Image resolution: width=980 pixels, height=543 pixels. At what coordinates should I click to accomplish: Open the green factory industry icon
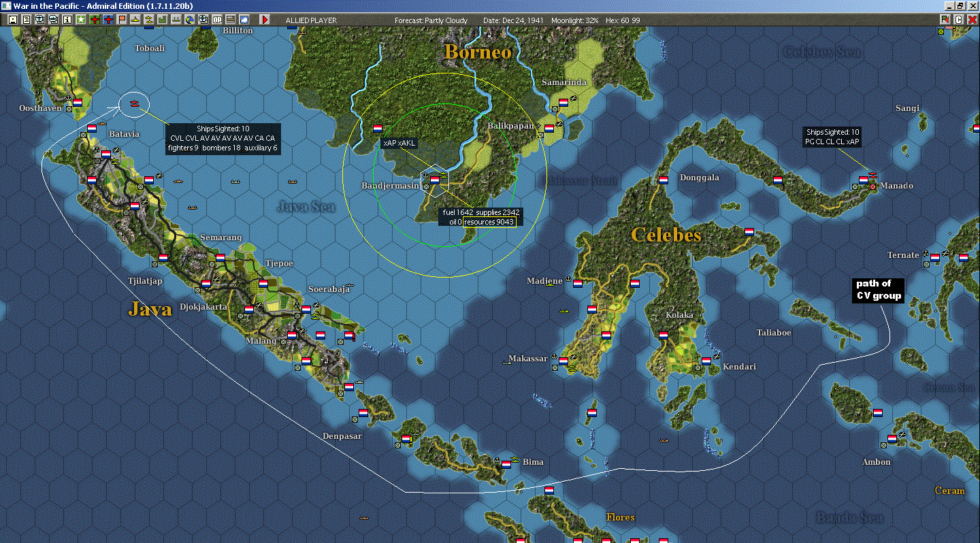(162, 20)
